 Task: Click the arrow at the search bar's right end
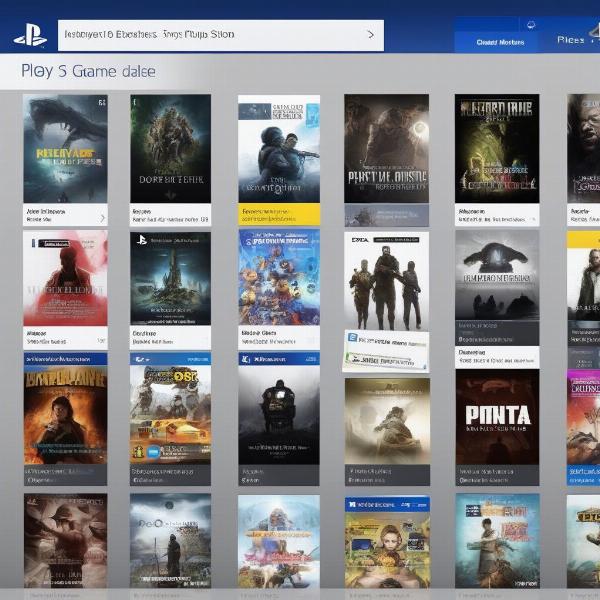tap(370, 35)
